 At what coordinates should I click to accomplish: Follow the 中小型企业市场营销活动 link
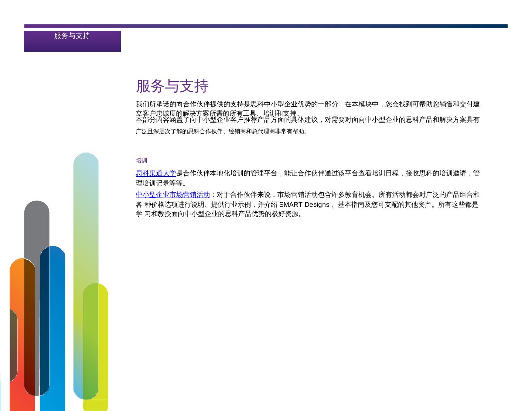point(173,195)
